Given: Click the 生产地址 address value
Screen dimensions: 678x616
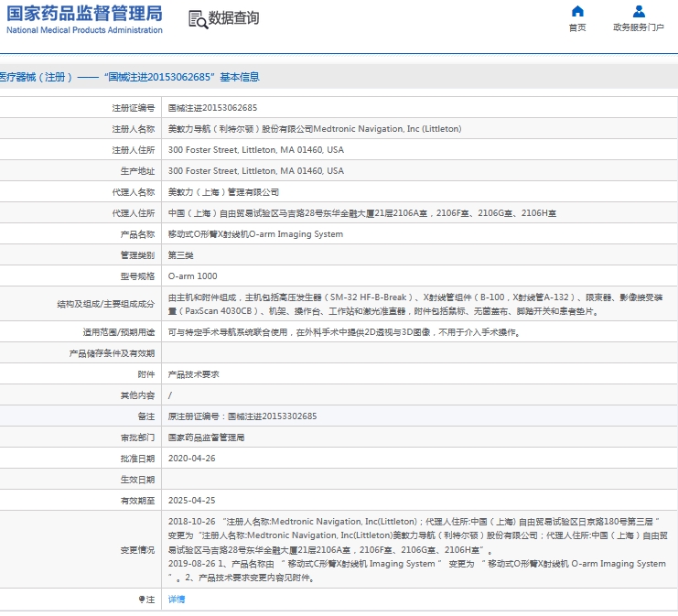Looking at the screenshot, I should pos(256,171).
